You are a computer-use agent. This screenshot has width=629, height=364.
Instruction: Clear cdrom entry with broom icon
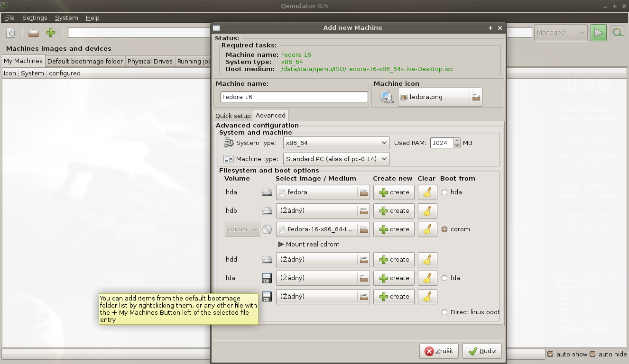[427, 229]
